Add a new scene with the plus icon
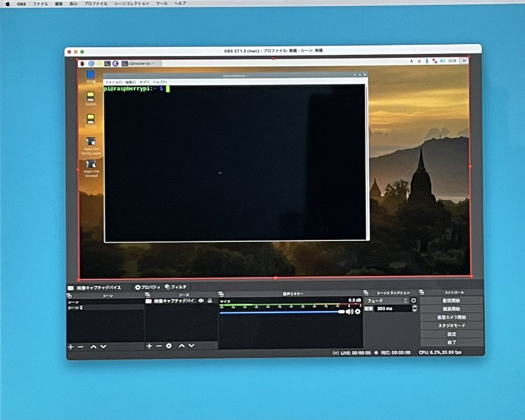Screen dimensions: 525x420 [70, 347]
